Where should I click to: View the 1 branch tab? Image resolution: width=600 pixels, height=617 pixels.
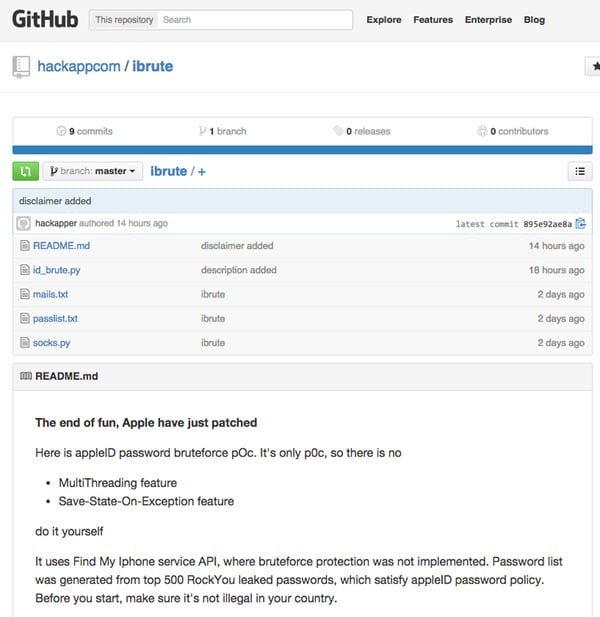(222, 131)
